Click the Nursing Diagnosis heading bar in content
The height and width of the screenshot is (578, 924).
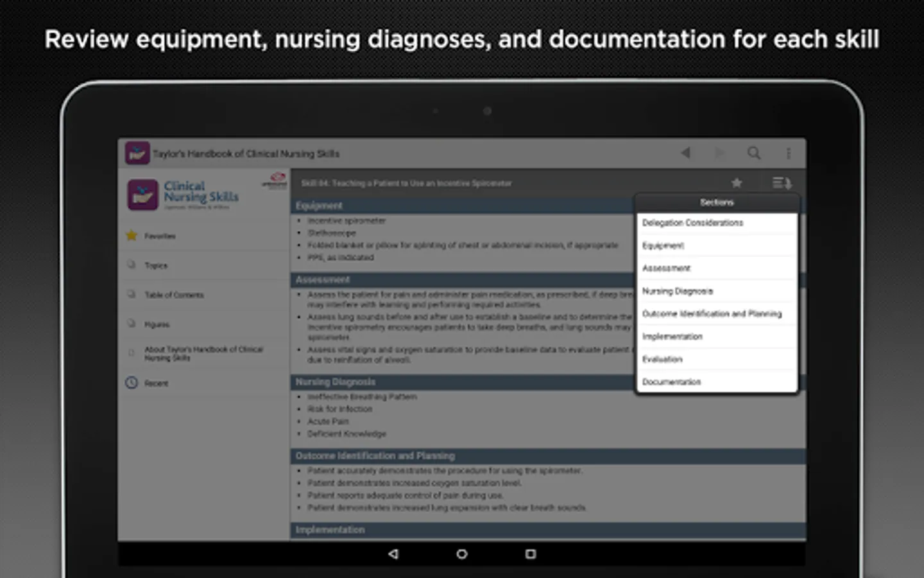click(x=463, y=381)
